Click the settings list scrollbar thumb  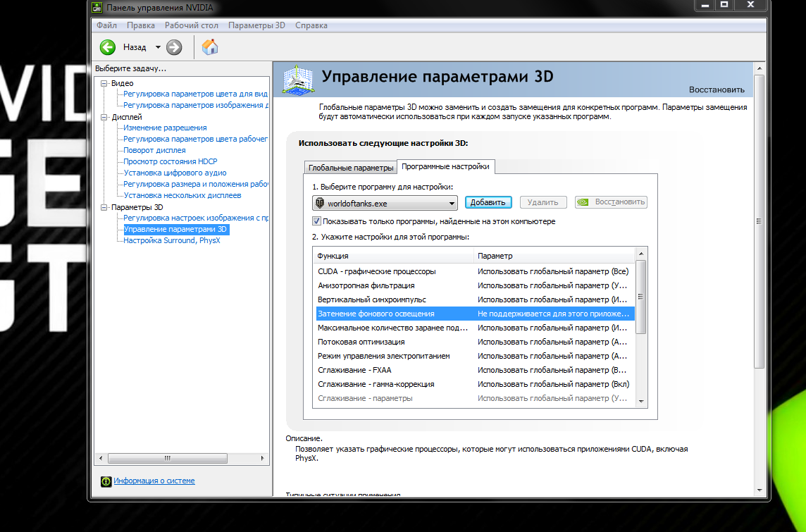pyautogui.click(x=641, y=297)
